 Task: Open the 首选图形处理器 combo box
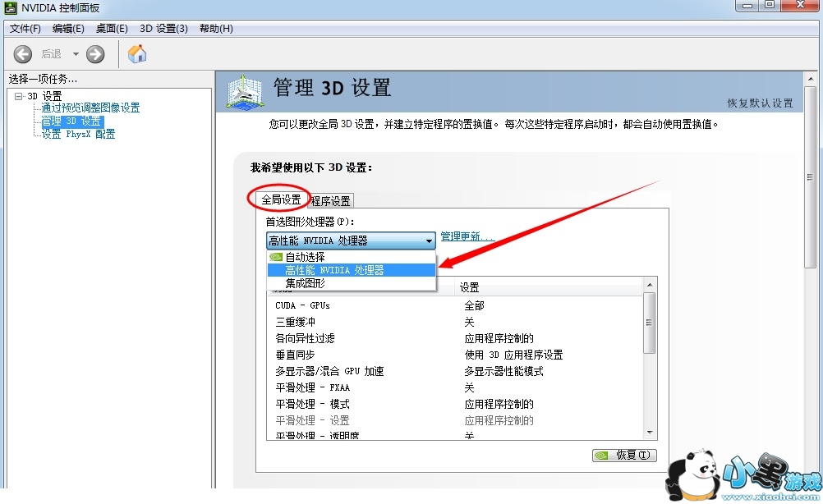tap(351, 241)
